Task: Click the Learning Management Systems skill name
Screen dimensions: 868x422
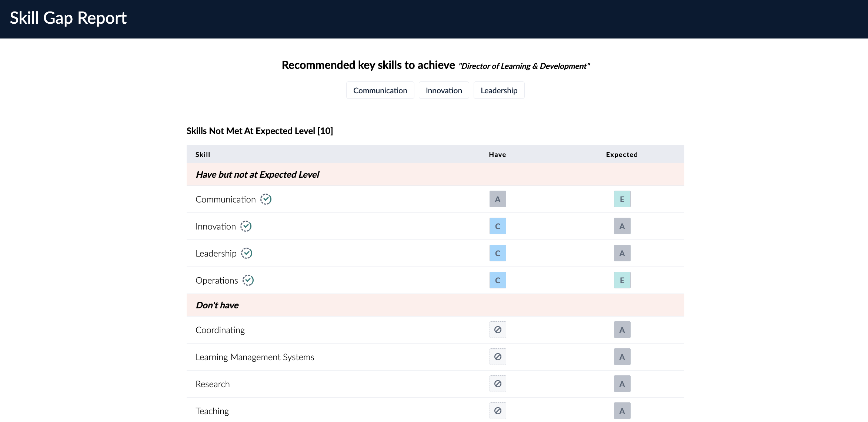Action: [255, 357]
